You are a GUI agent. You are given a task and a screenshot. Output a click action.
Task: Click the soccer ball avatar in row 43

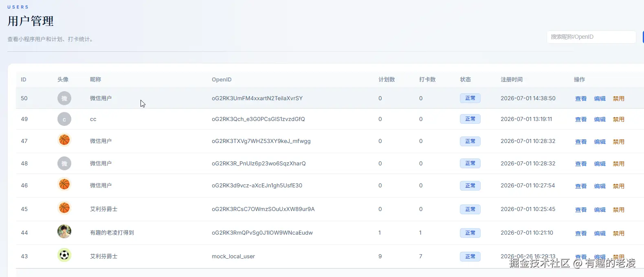(64, 255)
